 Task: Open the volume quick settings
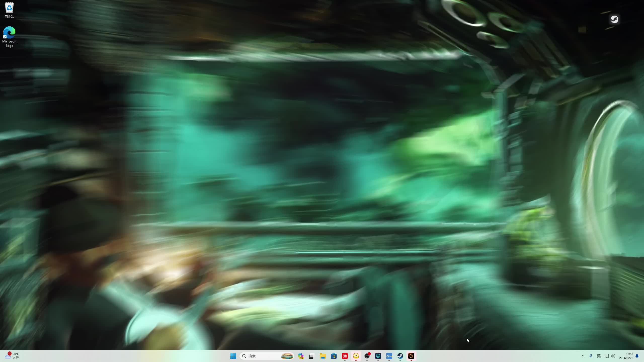pyautogui.click(x=613, y=356)
